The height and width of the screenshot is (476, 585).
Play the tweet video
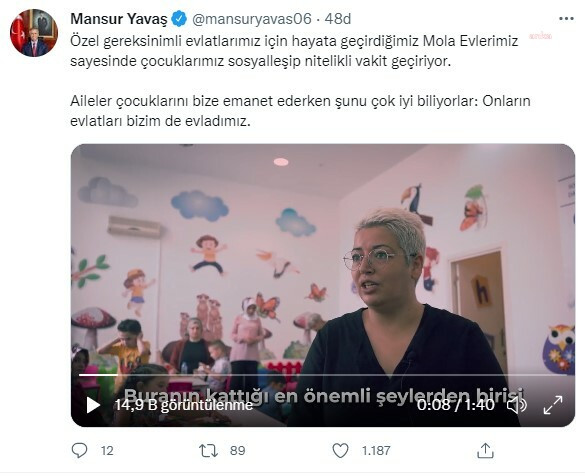(93, 405)
